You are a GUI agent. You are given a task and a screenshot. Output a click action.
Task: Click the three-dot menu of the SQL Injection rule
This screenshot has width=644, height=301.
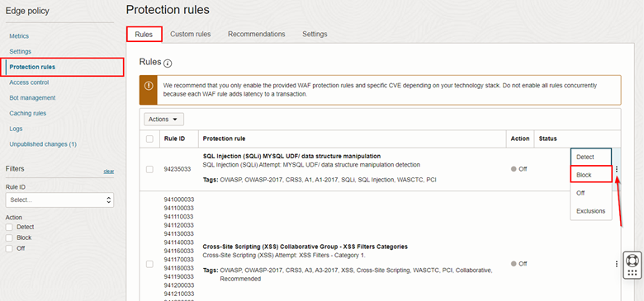[x=617, y=169]
